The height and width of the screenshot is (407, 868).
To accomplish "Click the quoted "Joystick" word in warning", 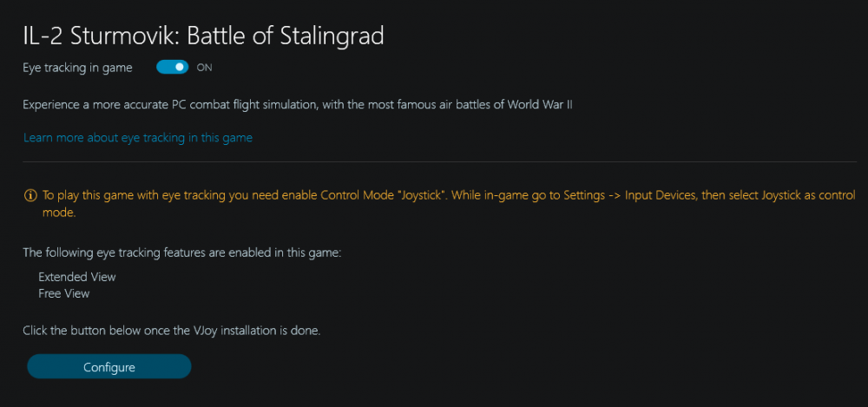I will 425,195.
